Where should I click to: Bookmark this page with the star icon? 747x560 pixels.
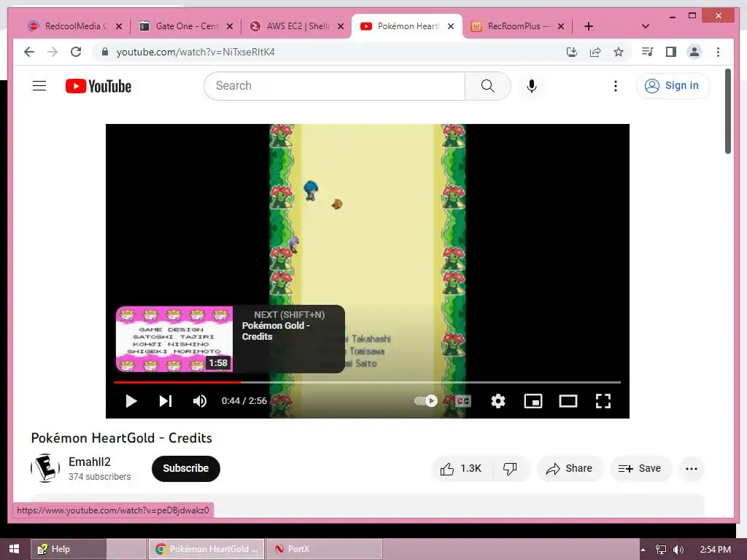(x=619, y=52)
